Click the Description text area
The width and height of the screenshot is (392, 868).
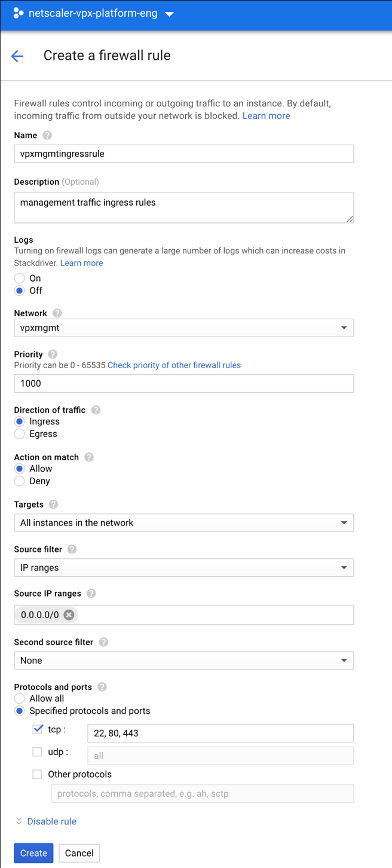pos(184,208)
